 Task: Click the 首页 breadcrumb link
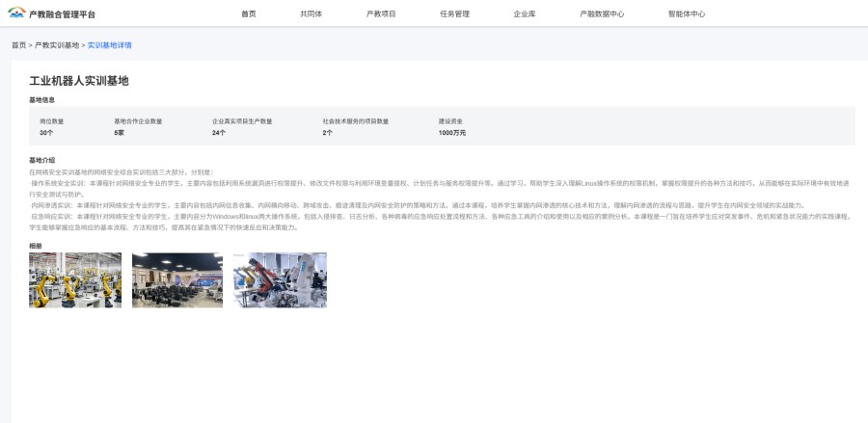point(19,45)
